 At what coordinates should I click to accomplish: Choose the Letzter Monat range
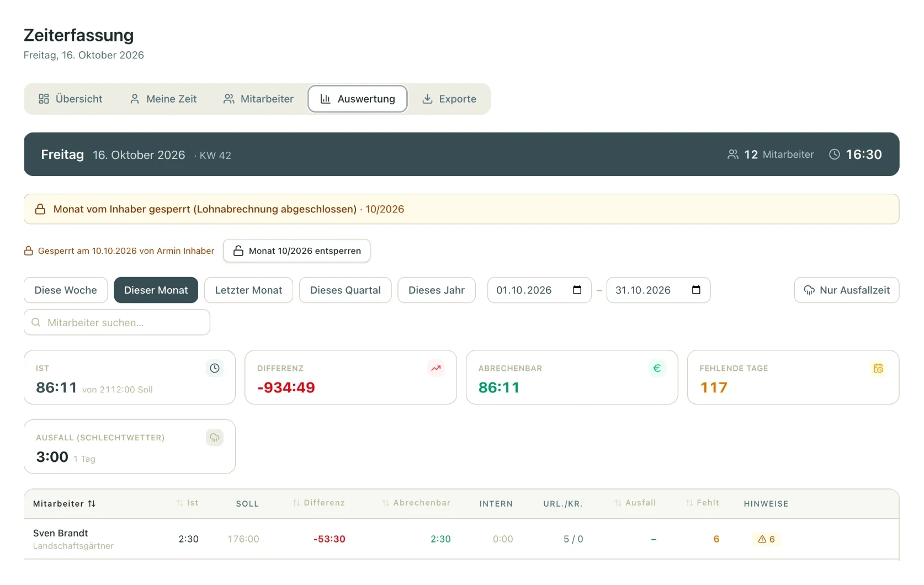[x=248, y=290]
